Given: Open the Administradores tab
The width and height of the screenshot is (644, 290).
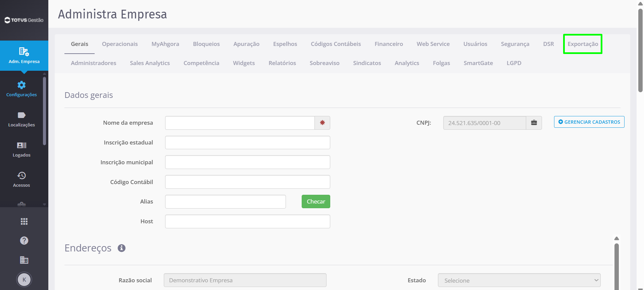Looking at the screenshot, I should click(93, 63).
